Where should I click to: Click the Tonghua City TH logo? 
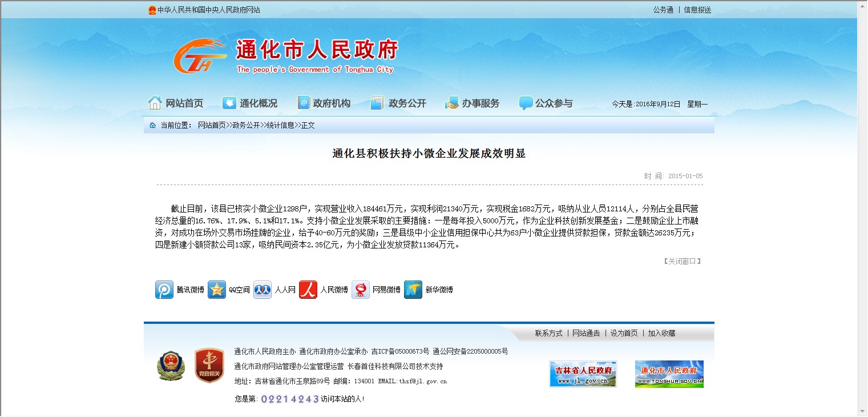point(200,56)
